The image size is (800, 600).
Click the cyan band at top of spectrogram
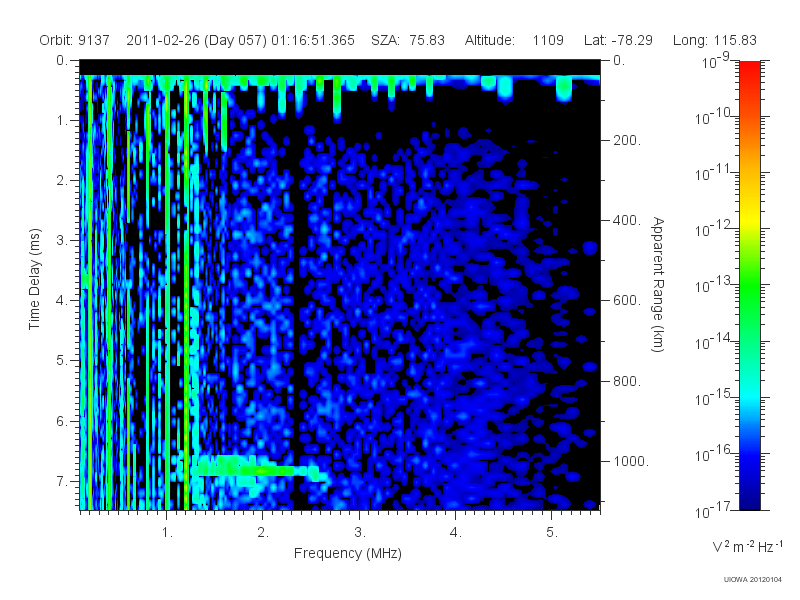(x=340, y=79)
